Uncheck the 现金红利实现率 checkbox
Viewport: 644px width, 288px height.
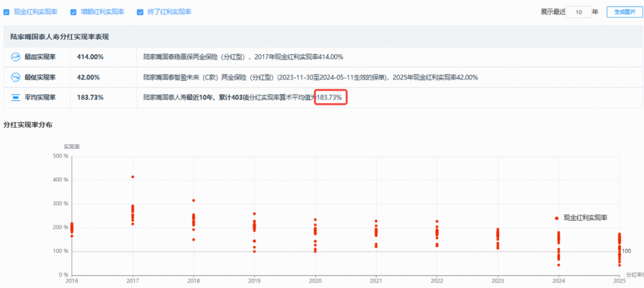click(x=7, y=13)
